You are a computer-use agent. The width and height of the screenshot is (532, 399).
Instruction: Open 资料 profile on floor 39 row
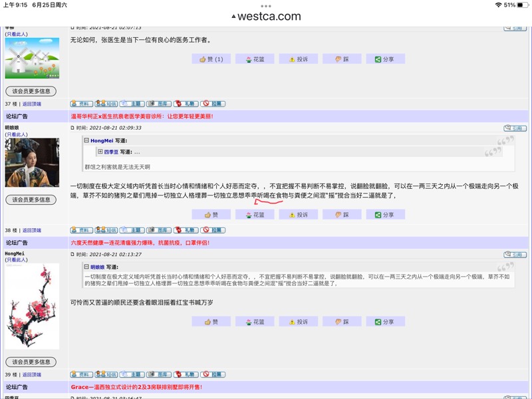click(x=81, y=374)
